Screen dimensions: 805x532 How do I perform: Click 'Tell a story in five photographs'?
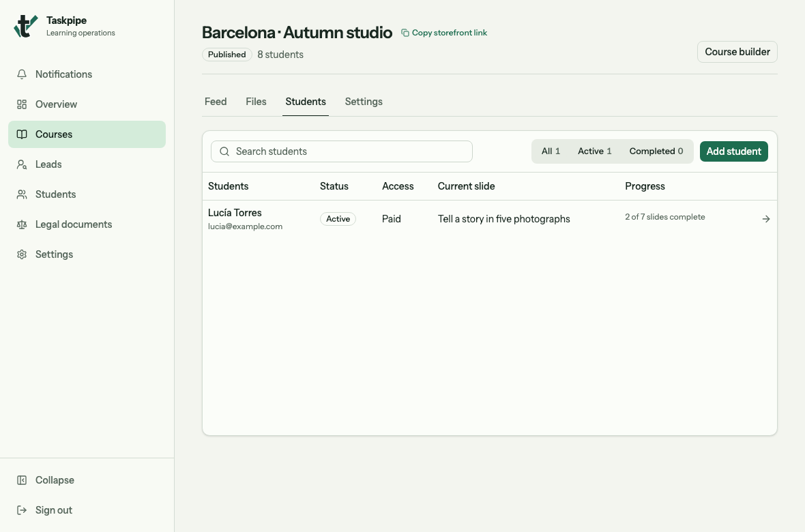click(x=503, y=219)
